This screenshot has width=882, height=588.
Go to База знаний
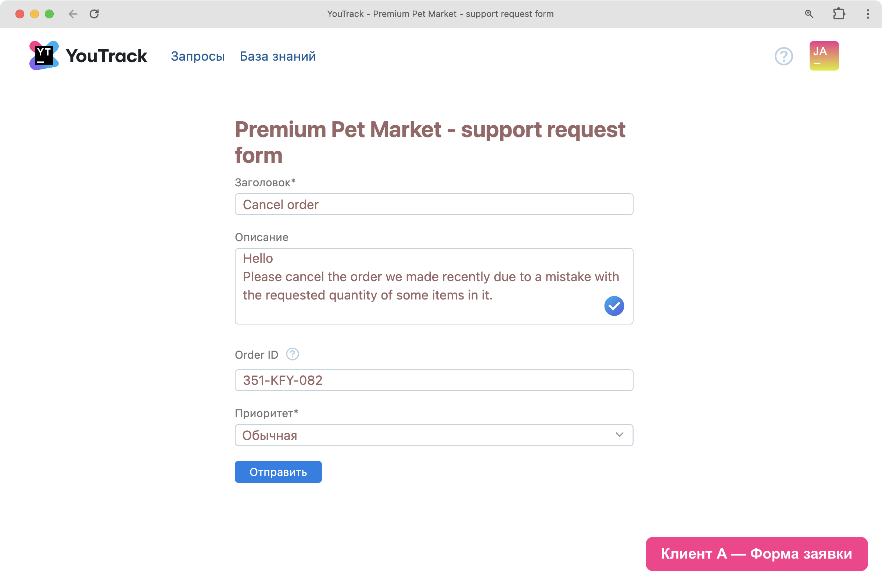(x=277, y=56)
